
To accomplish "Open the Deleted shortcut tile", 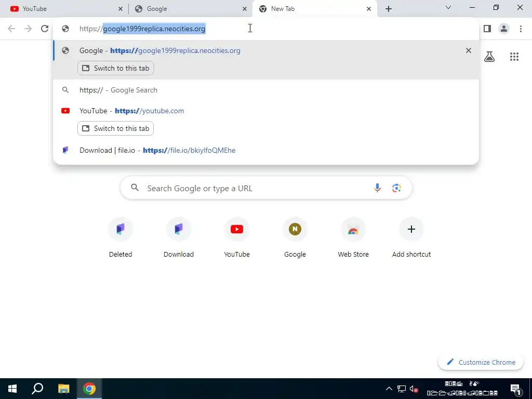I will tap(121, 237).
